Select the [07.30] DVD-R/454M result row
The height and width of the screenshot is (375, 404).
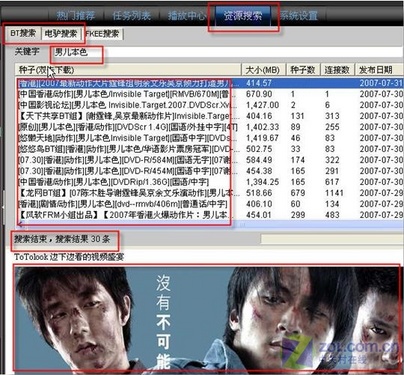point(210,171)
